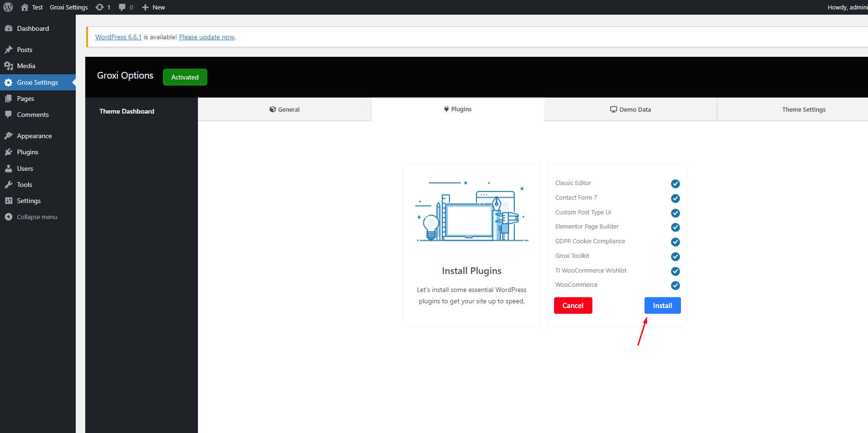Open Comments in the sidebar
The image size is (868, 433).
click(x=38, y=115)
